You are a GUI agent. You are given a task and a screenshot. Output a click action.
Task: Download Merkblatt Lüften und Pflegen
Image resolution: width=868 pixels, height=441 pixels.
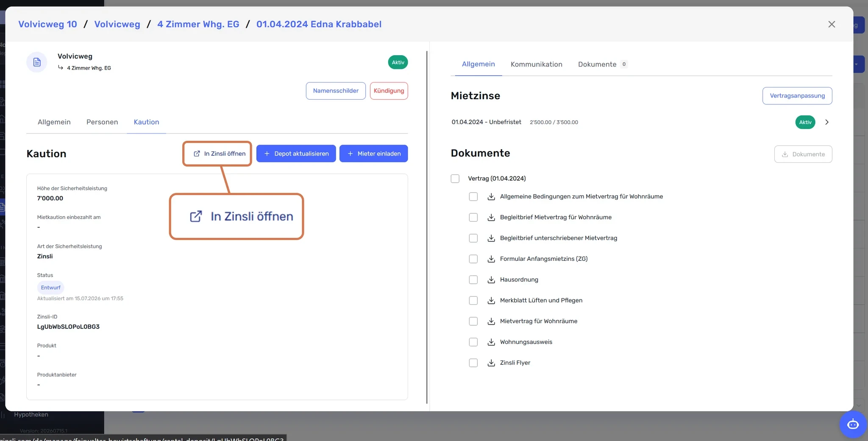(491, 301)
